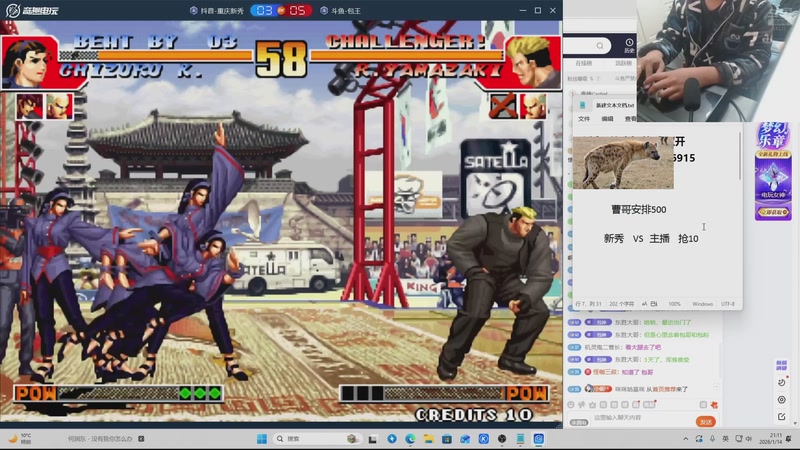Click the 斗鱼-包王 player label
The height and width of the screenshot is (450, 800).
341,10
